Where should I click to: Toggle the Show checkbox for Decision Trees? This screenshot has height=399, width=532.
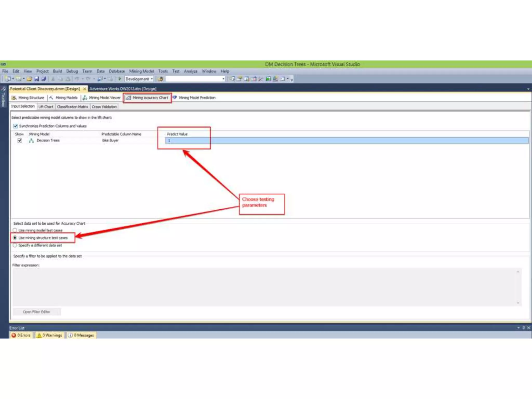(x=19, y=141)
